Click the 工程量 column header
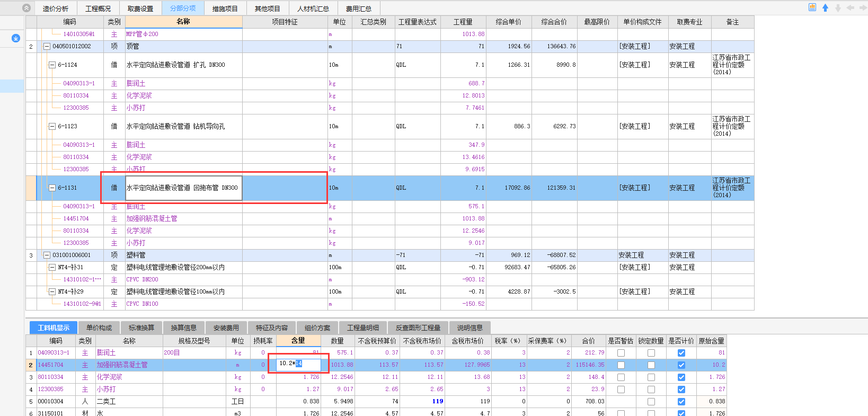The width and height of the screenshot is (868, 416). 463,22
